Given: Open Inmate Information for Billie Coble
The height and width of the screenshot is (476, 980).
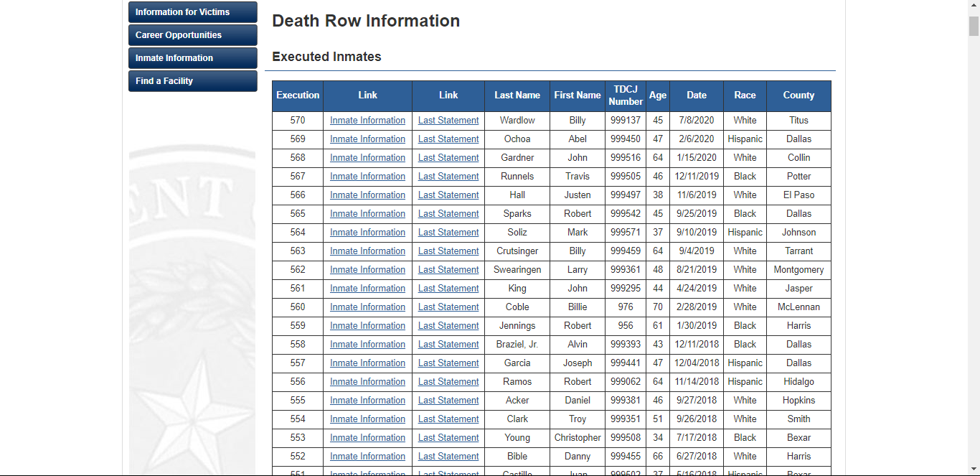Looking at the screenshot, I should (367, 307).
